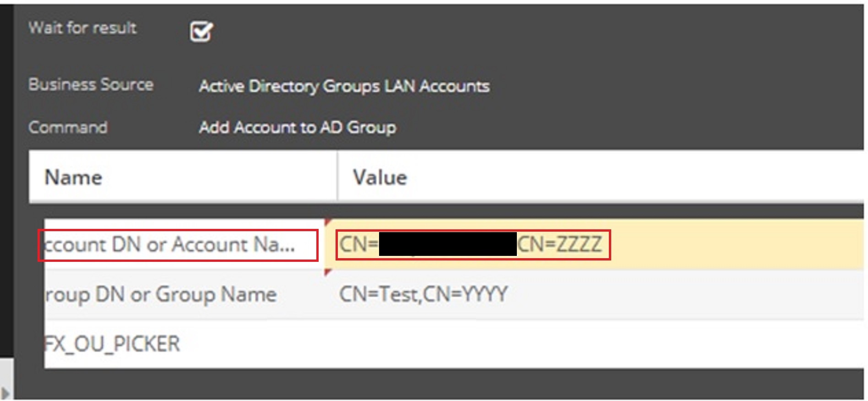Click upper red corner marker on Account value
868x401 pixels.
click(x=327, y=222)
